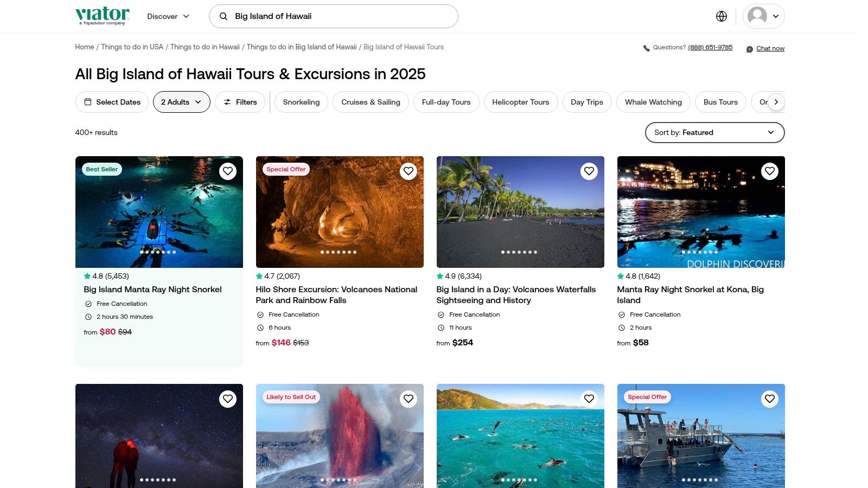Save Hilo Shore Excursion to wishlist

(x=409, y=171)
